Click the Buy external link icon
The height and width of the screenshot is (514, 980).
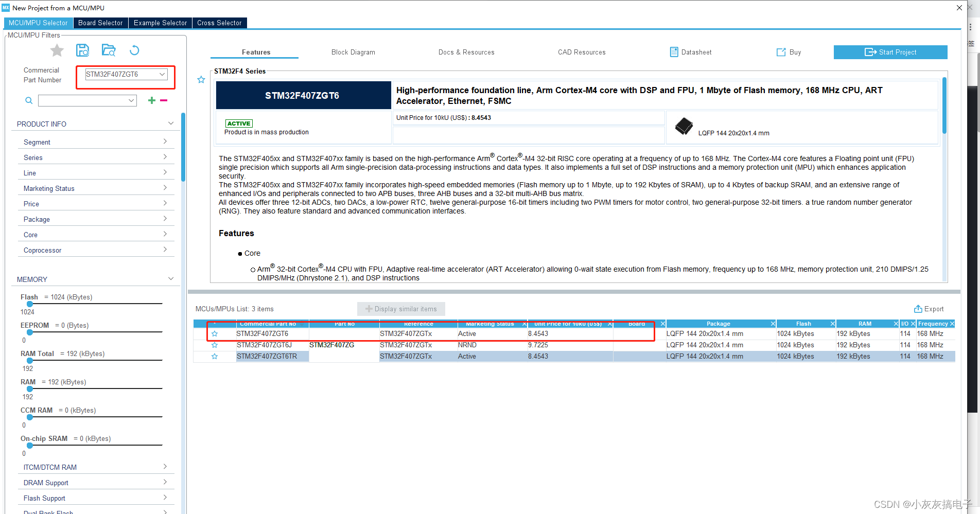point(781,52)
